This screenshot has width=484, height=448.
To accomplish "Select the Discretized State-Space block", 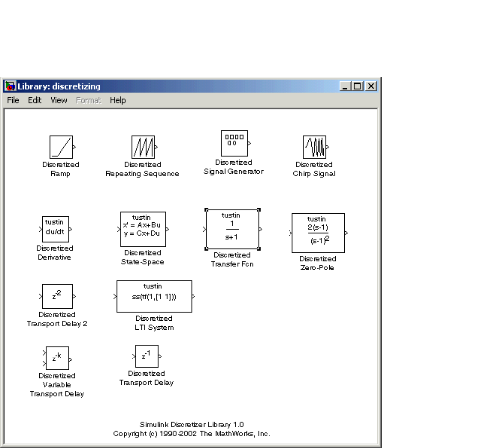I will click(x=143, y=229).
